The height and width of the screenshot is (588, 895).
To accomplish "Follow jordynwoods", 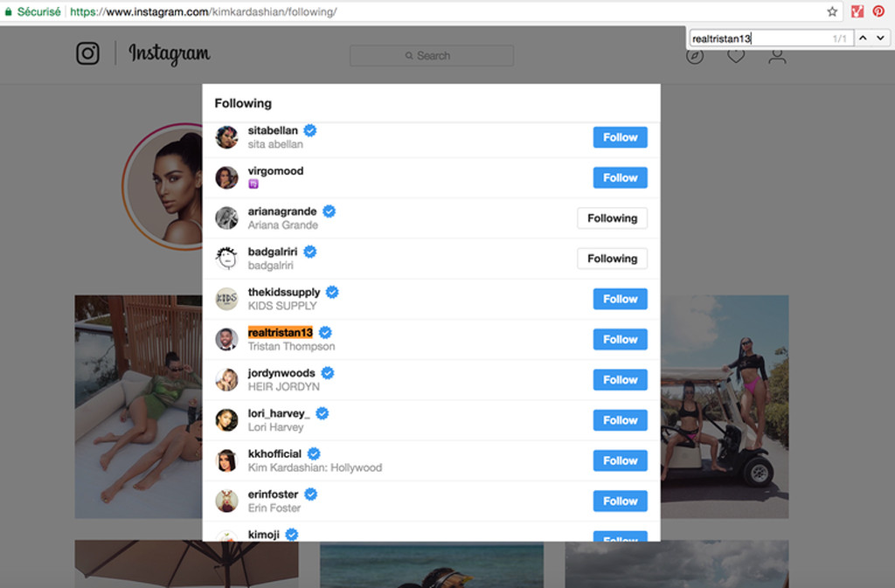I will click(620, 380).
